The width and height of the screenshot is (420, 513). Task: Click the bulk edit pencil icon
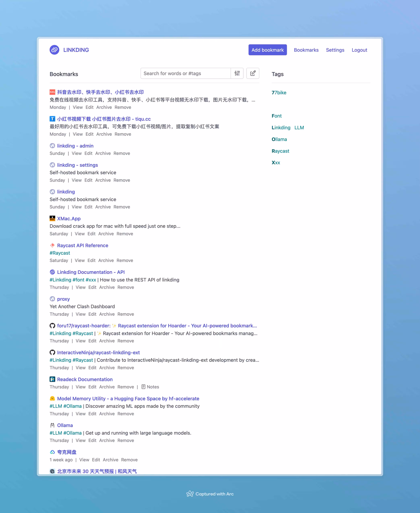253,73
